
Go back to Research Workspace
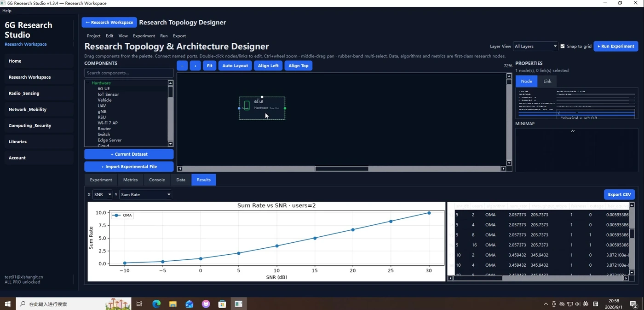click(109, 22)
